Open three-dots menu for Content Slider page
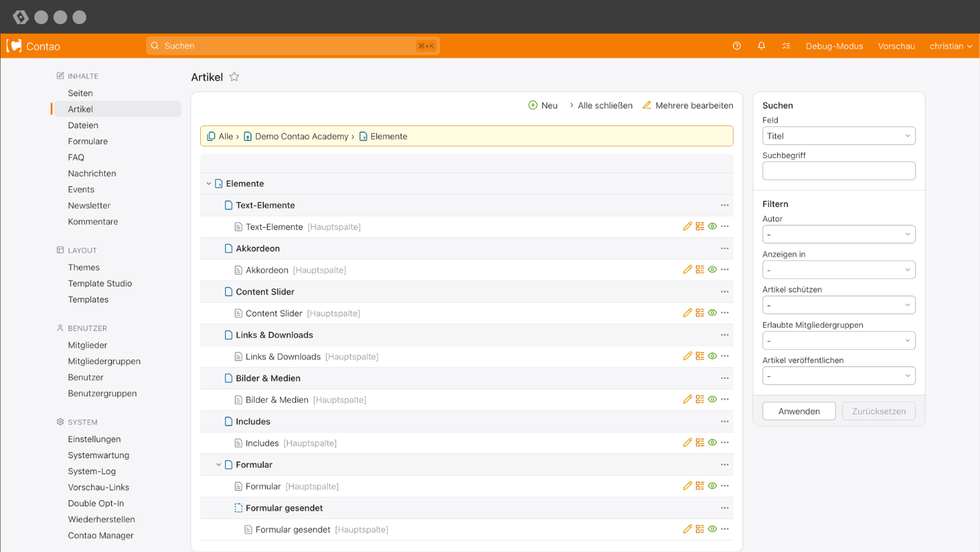This screenshot has width=980, height=552. point(725,292)
